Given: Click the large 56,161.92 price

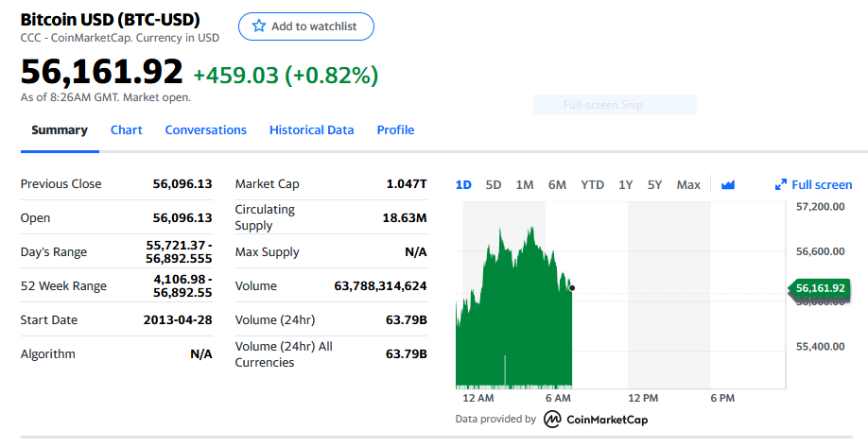Looking at the screenshot, I should coord(102,72).
